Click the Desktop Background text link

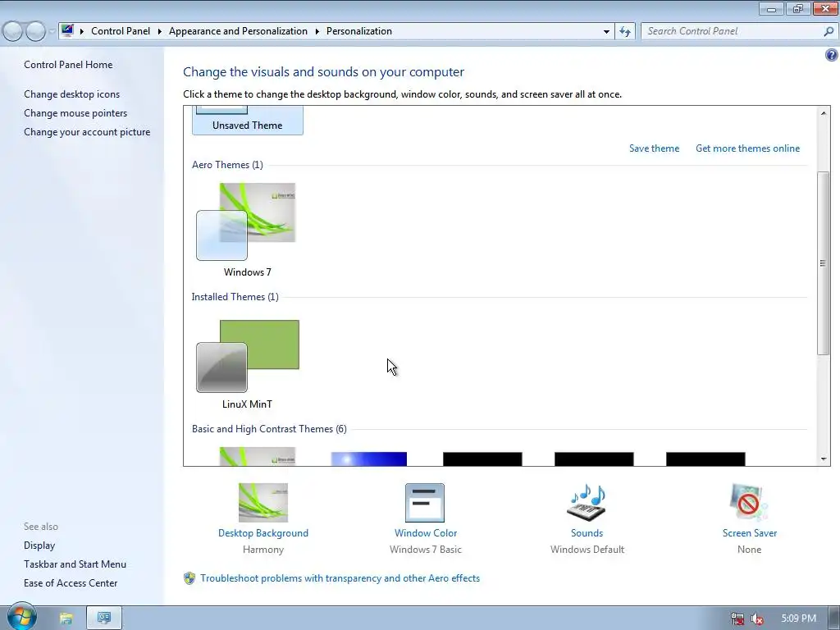click(x=263, y=533)
